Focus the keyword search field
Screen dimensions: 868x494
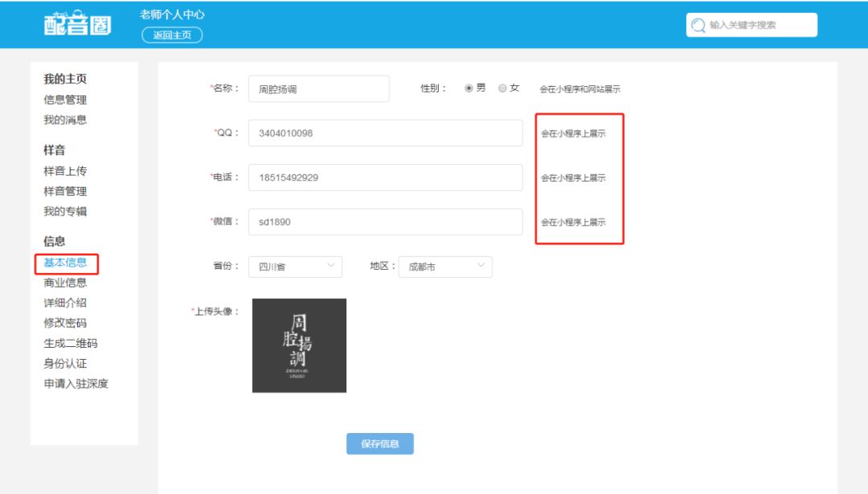click(x=751, y=25)
